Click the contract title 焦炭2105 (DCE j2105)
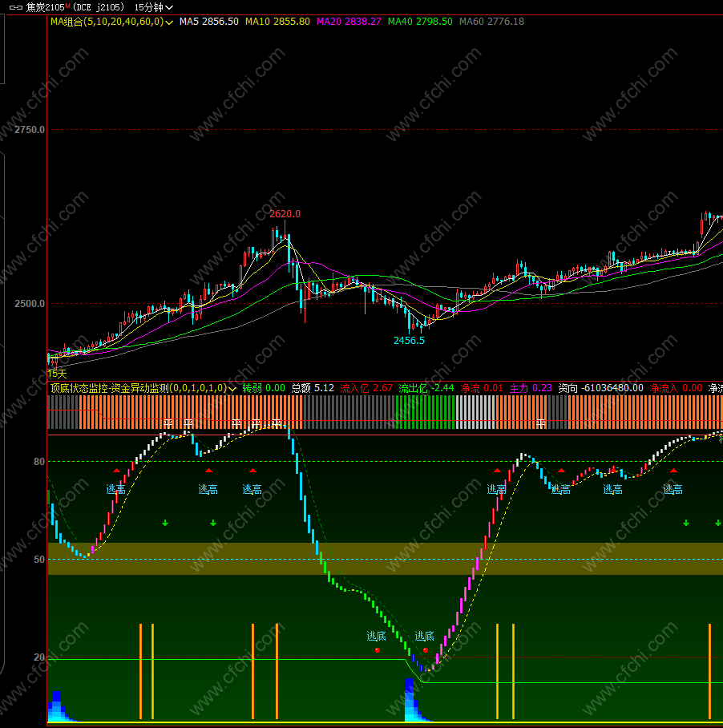Screen dimensions: 723x728 point(75,7)
